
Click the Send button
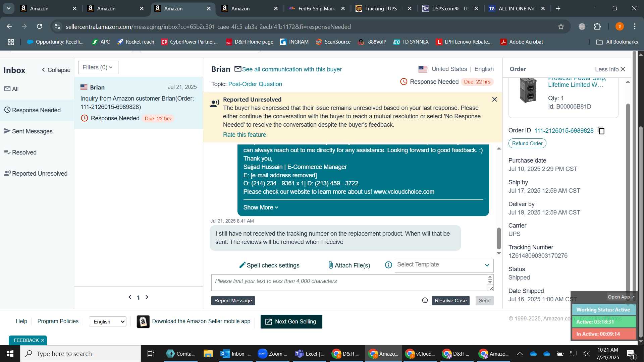[484, 300]
